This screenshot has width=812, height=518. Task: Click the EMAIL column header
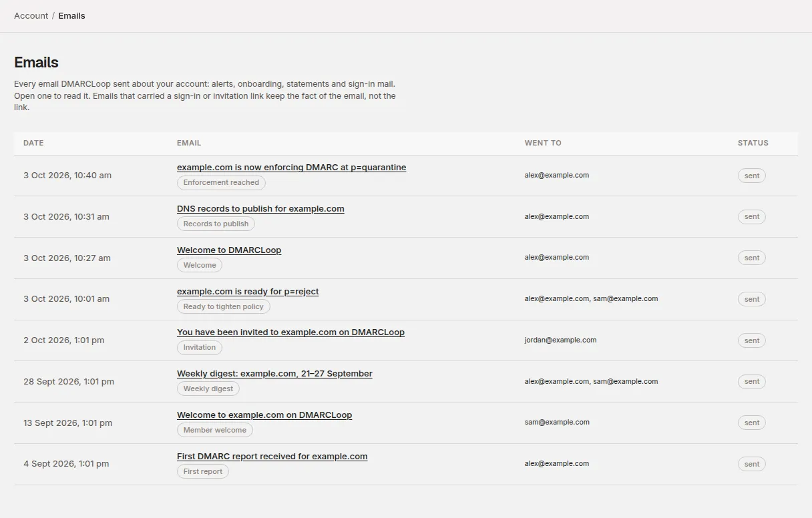coord(189,143)
